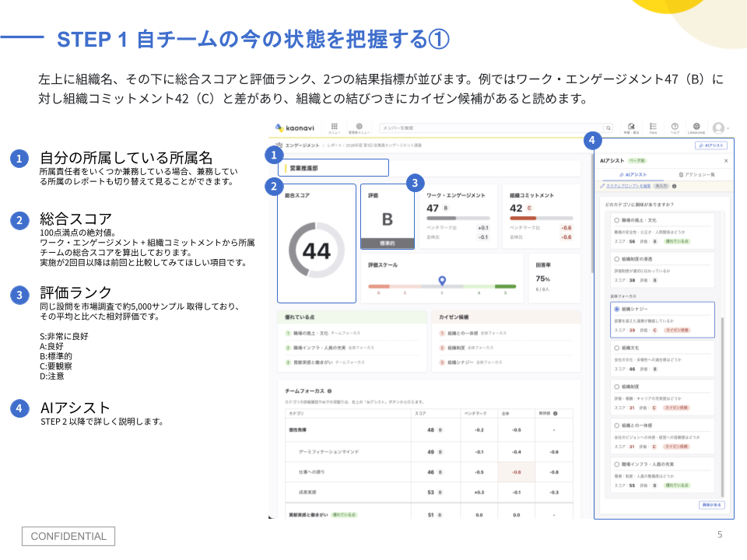Viewport: 747px width, 560px height.
Task: Open the 営業推進部 organization selector
Action: 334,168
